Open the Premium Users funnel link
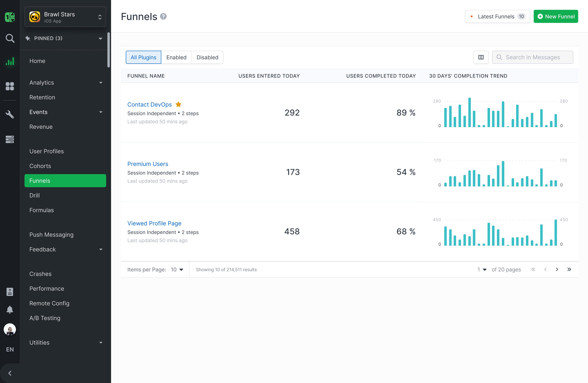 148,164
